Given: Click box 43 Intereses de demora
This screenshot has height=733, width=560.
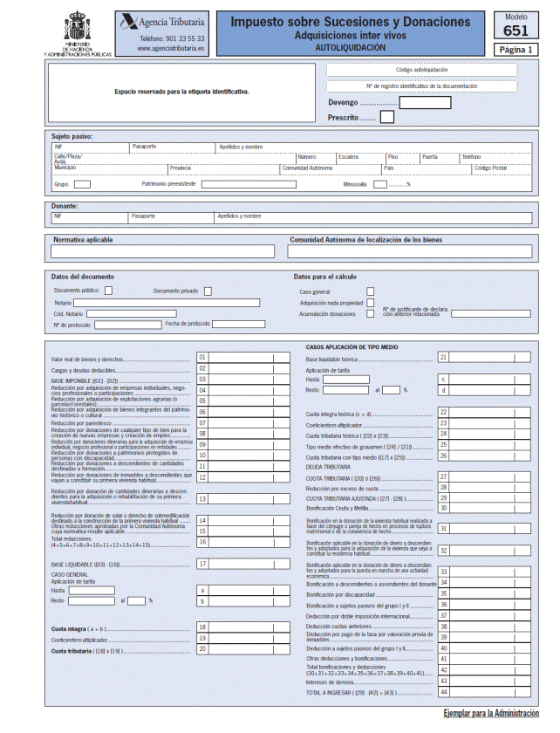Looking at the screenshot, I should click(x=490, y=682).
